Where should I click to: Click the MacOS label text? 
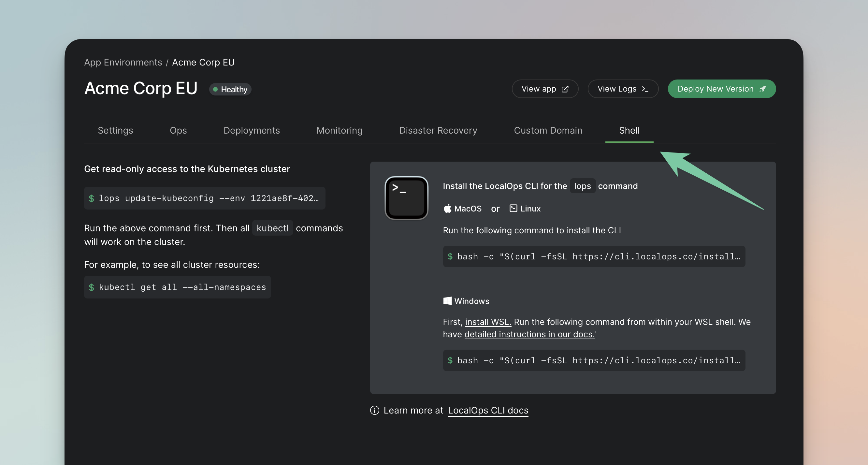(x=468, y=209)
